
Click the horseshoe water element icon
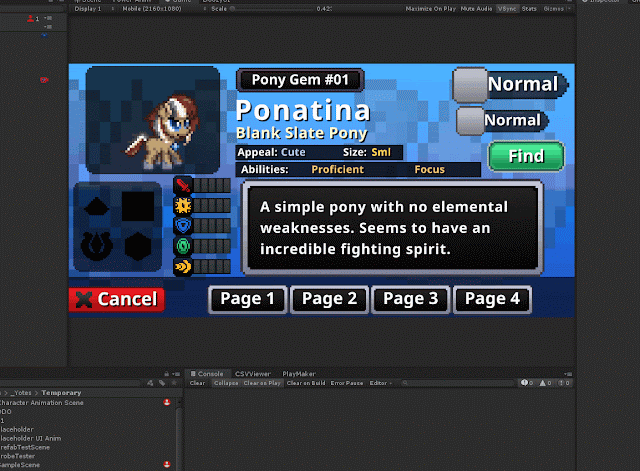click(96, 246)
